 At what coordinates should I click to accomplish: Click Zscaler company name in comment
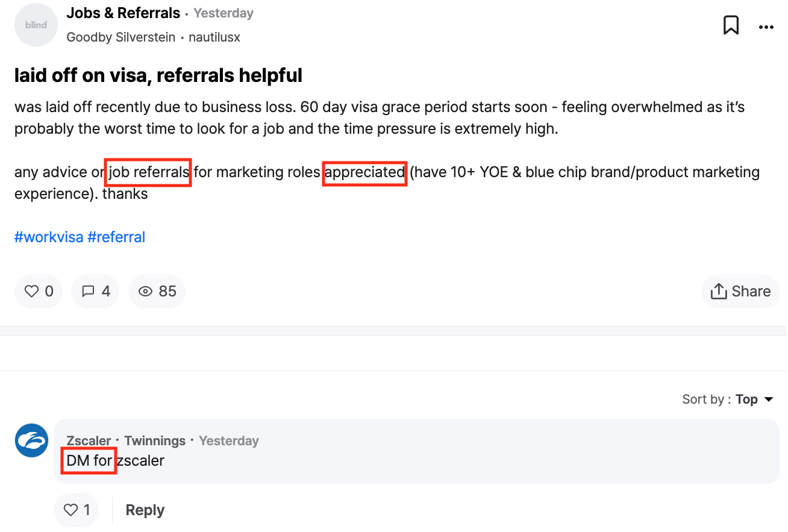89,440
